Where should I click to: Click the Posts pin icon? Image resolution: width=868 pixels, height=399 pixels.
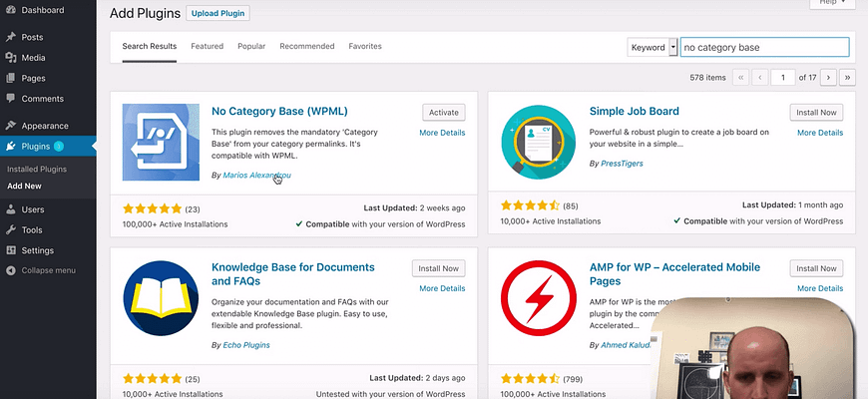tap(11, 37)
